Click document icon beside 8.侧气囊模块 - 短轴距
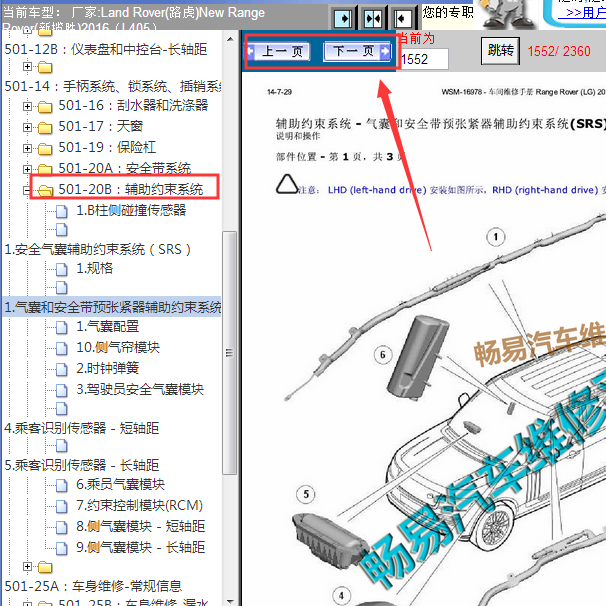 [x=61, y=527]
